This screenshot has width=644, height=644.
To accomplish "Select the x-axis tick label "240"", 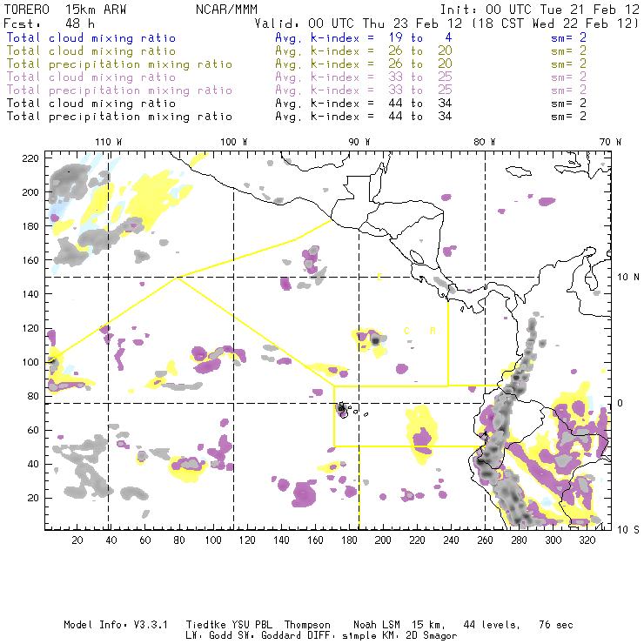I will (451, 540).
